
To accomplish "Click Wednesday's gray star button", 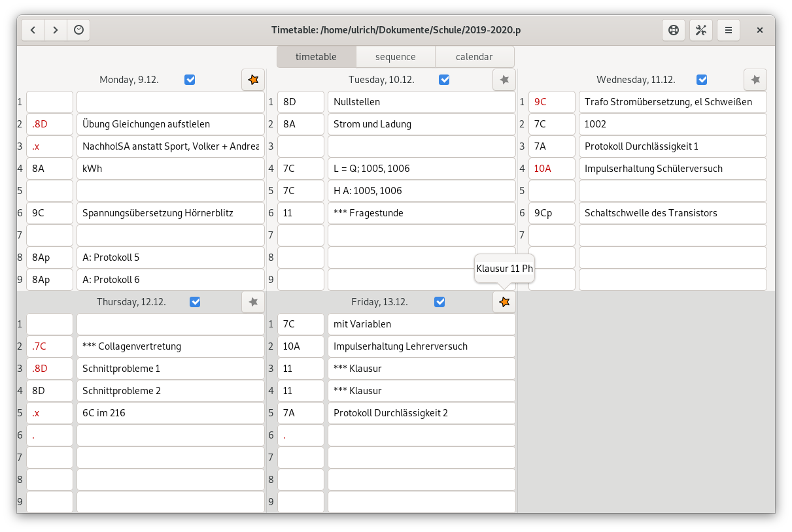I will click(x=755, y=80).
